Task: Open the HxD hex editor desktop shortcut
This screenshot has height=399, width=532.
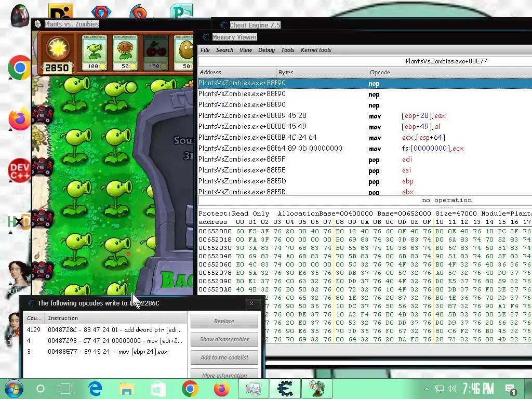Action: (x=18, y=222)
